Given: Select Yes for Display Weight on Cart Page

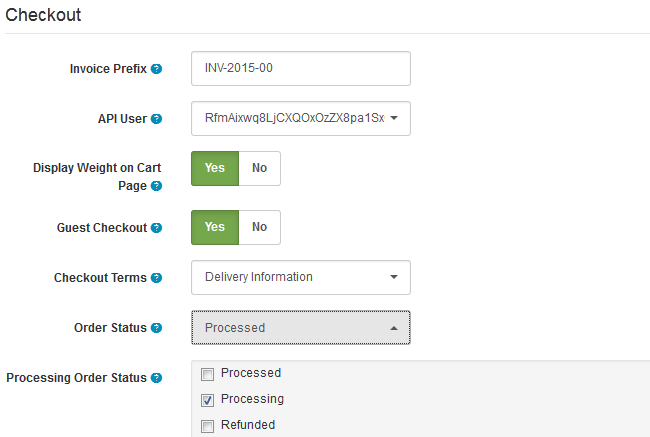Looking at the screenshot, I should coord(215,168).
